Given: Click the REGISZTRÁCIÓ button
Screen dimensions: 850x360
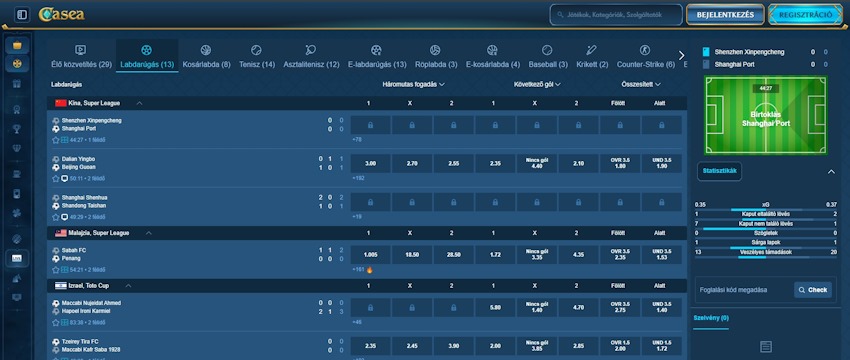Looking at the screenshot, I should pos(805,15).
